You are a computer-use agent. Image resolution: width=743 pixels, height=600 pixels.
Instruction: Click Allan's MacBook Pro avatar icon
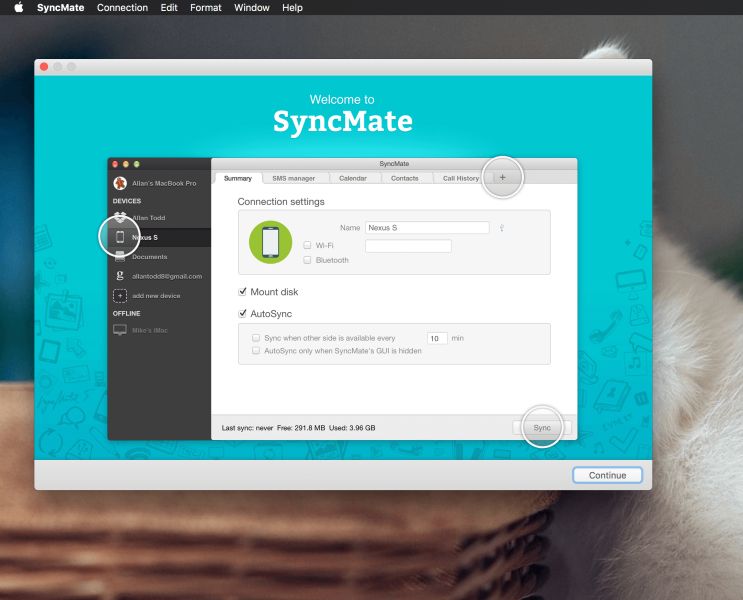[x=120, y=183]
